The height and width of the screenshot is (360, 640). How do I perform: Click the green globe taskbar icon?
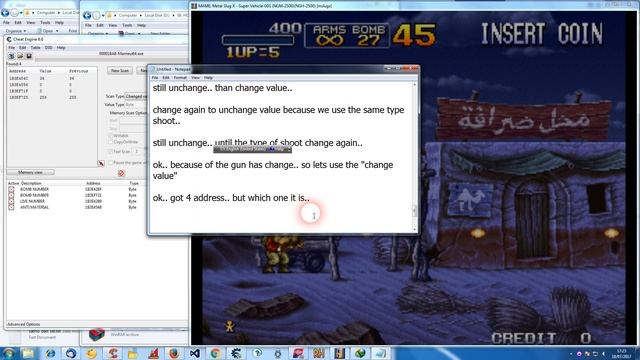[360, 353]
